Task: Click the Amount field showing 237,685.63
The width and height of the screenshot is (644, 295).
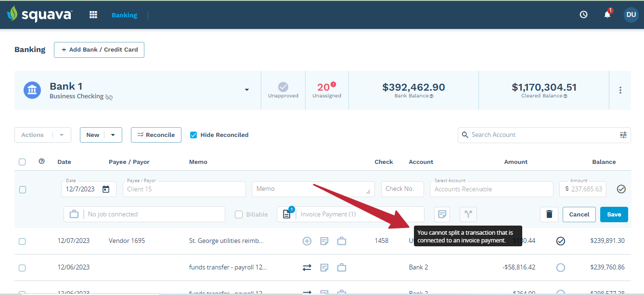Action: [x=583, y=189]
